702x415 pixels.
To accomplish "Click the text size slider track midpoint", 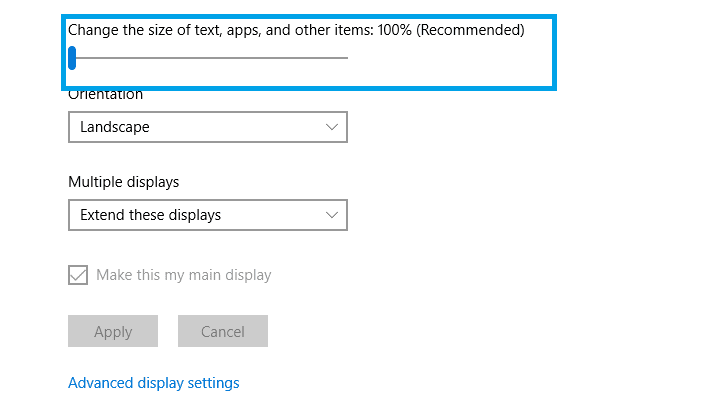I will 208,58.
